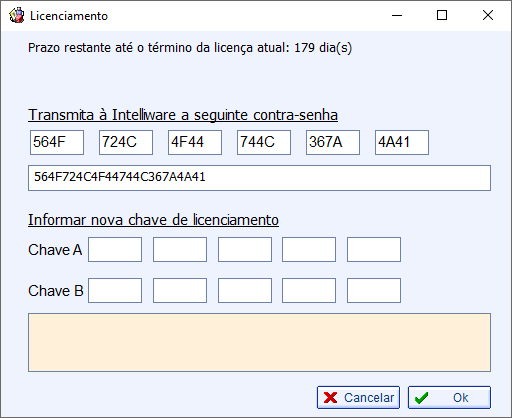The image size is (512, 418).
Task: Click the Licenciamento app icon in title bar
Action: [17, 15]
